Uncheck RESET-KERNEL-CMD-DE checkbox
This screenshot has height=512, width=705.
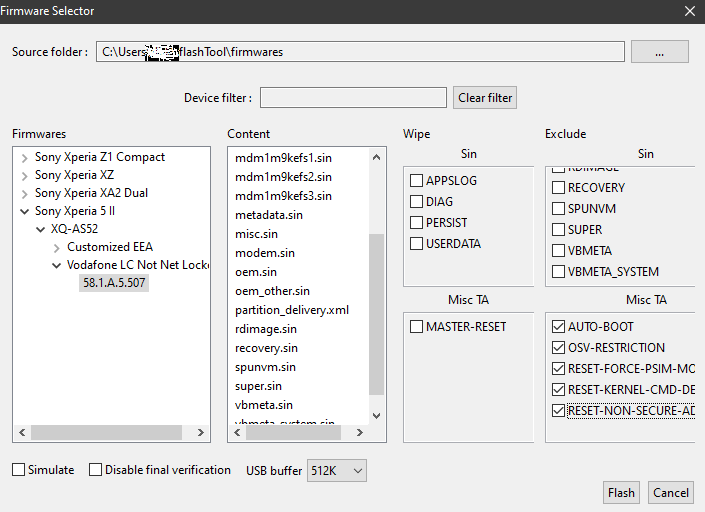pos(558,389)
